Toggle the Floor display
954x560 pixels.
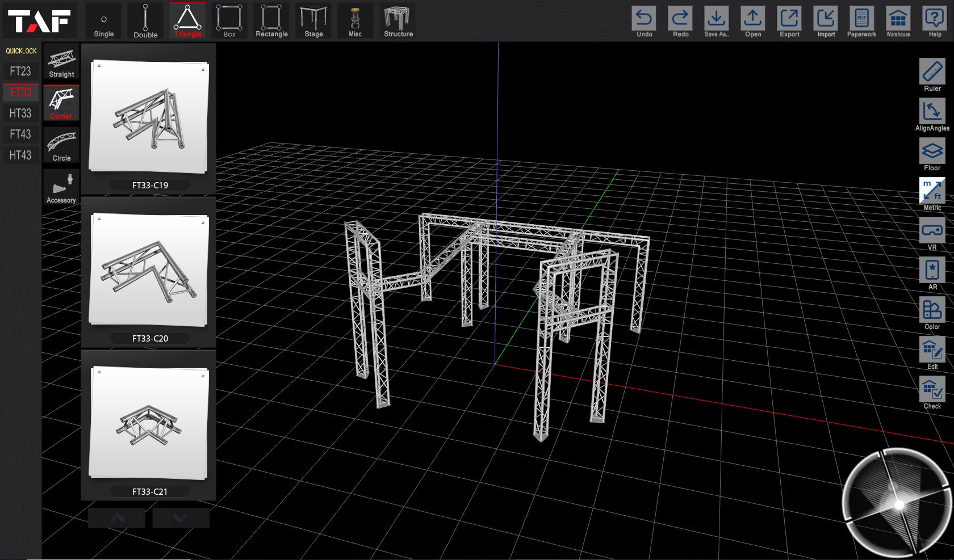tap(932, 151)
